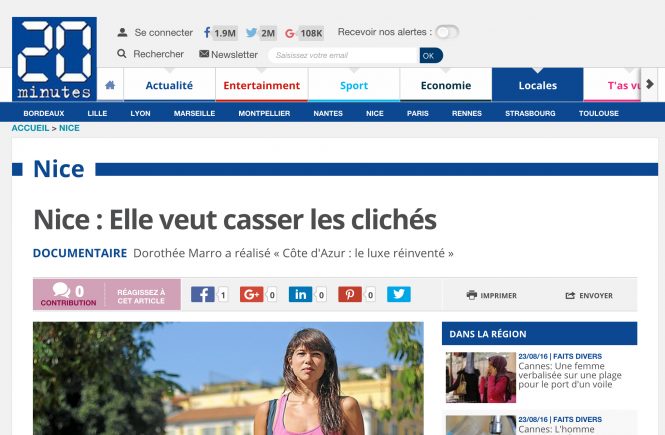Share the article on Google Plus
665x435 pixels.
(251, 294)
